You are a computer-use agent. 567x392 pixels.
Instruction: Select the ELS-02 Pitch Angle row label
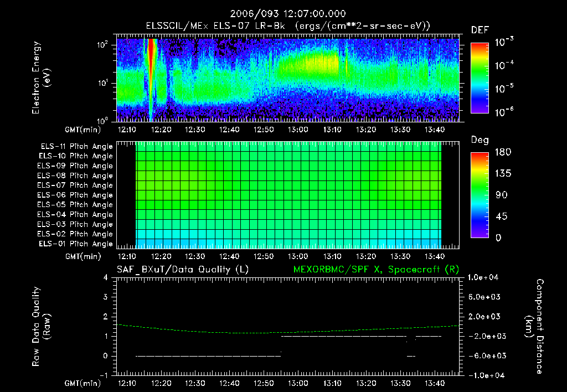pos(75,234)
